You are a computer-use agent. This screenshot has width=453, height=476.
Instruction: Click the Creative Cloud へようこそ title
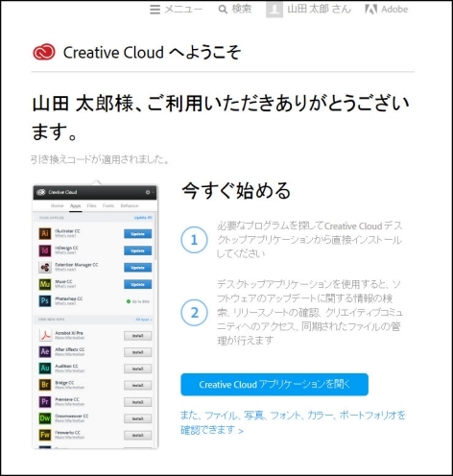pyautogui.click(x=152, y=52)
